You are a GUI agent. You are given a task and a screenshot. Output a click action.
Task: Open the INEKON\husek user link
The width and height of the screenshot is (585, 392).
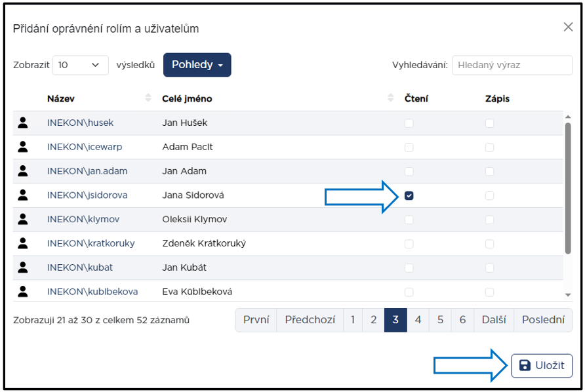[x=80, y=123]
